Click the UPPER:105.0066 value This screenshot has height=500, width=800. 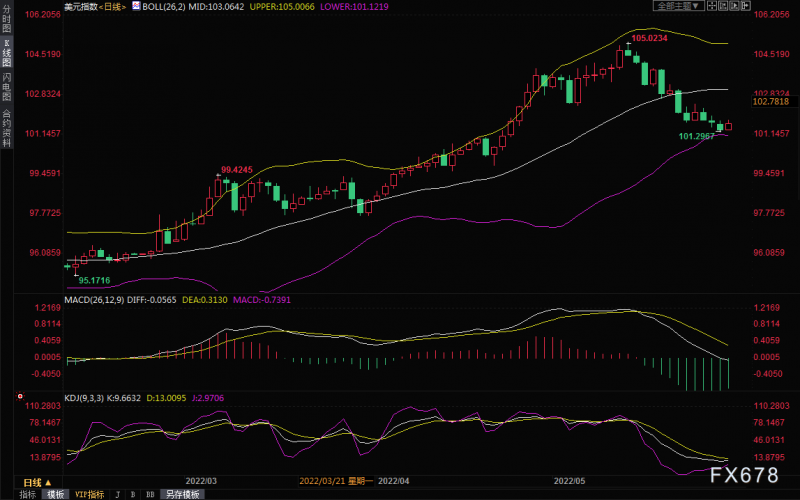(x=282, y=7)
